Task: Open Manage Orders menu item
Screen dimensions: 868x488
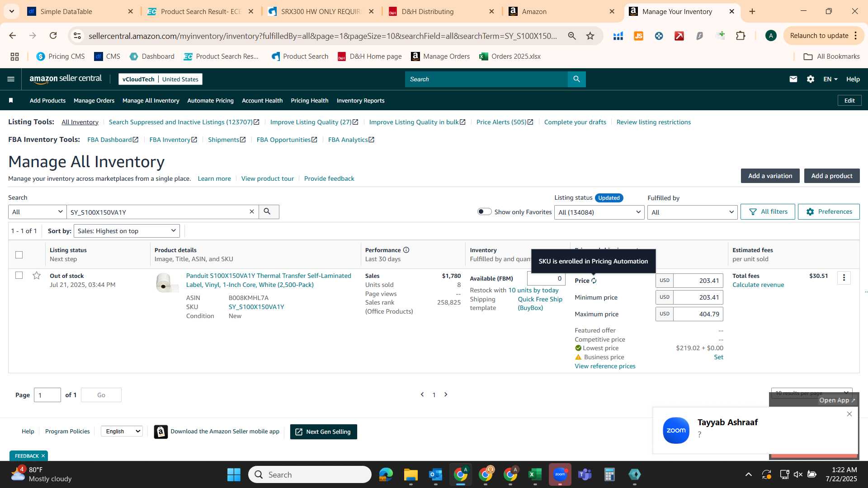Action: click(x=94, y=100)
